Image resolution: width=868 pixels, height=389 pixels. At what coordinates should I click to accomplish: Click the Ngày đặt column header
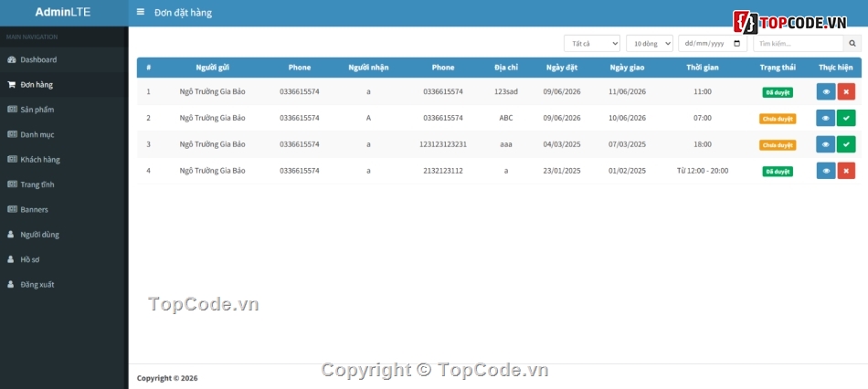[562, 68]
